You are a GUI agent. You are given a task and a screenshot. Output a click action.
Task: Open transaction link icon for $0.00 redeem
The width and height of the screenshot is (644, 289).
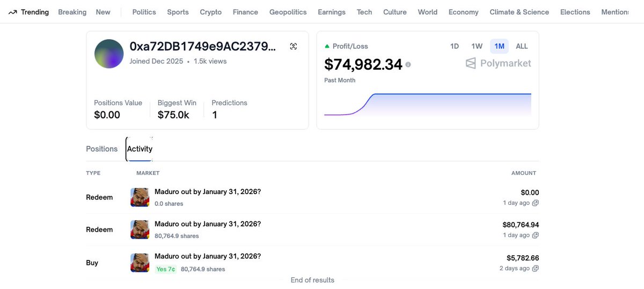coord(535,203)
